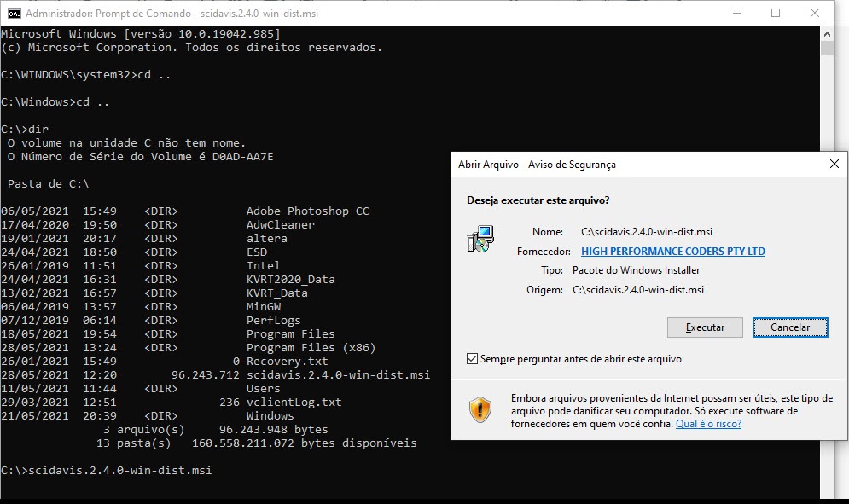The height and width of the screenshot is (504, 849).
Task: Click the console scrollbar up arrow
Action: 826,36
